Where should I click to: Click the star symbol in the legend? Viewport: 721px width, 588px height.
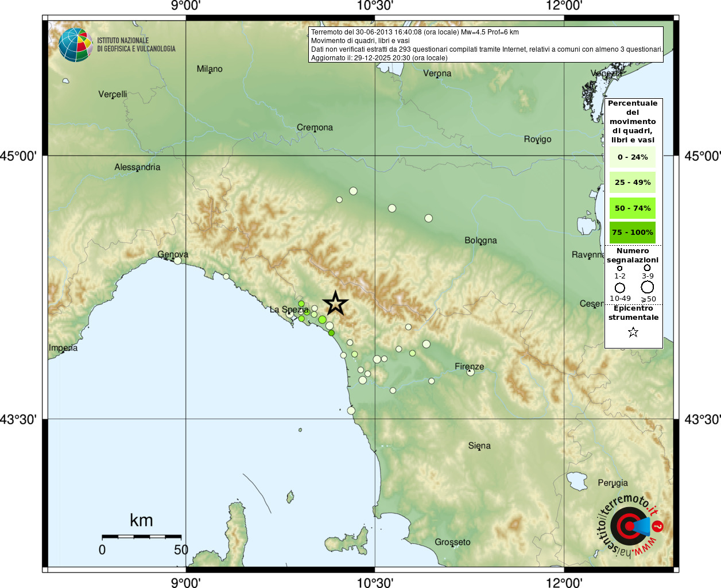(x=633, y=332)
